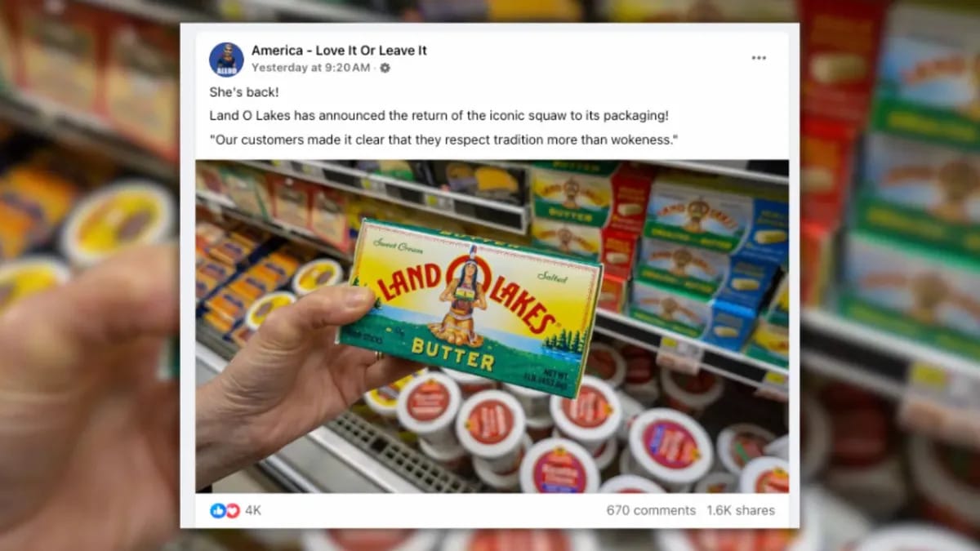Open the America - Love It Or Leave It page

pyautogui.click(x=339, y=51)
